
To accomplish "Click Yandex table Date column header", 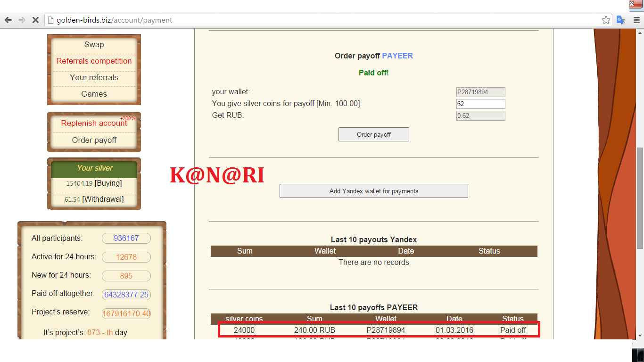I will 406,251.
